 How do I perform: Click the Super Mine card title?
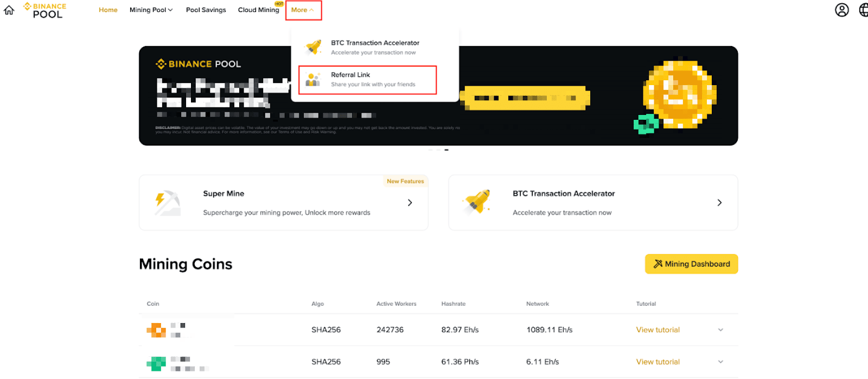point(224,194)
